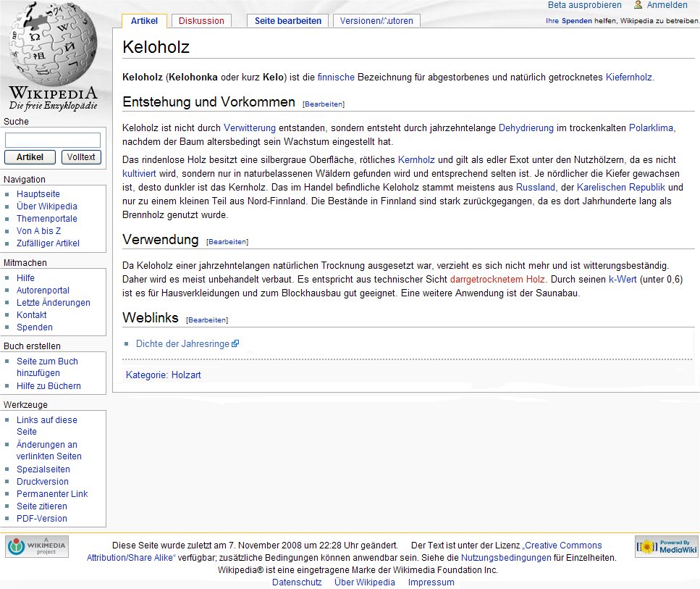700x589 pixels.
Task: Open the Hauptseite navigation link
Action: coord(38,194)
